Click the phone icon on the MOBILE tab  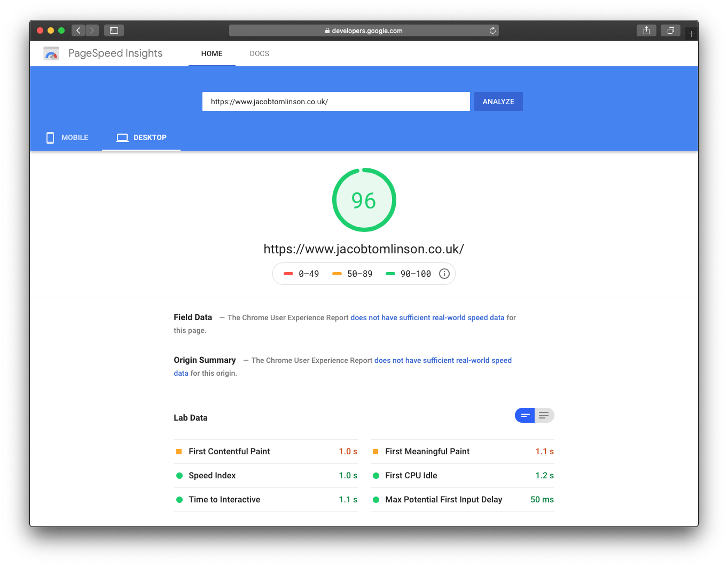click(x=50, y=137)
